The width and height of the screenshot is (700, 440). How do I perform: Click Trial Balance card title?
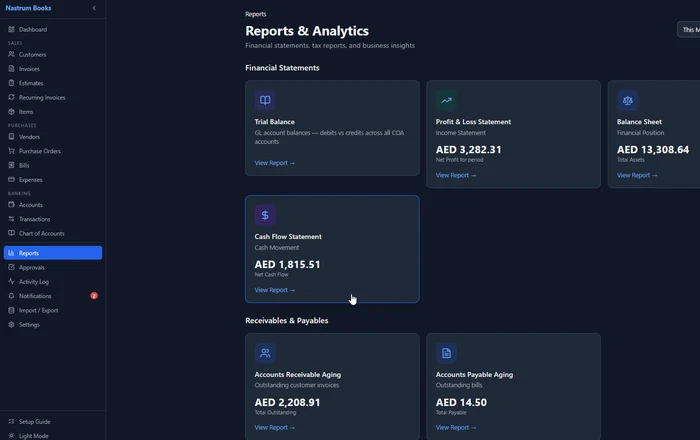click(275, 122)
